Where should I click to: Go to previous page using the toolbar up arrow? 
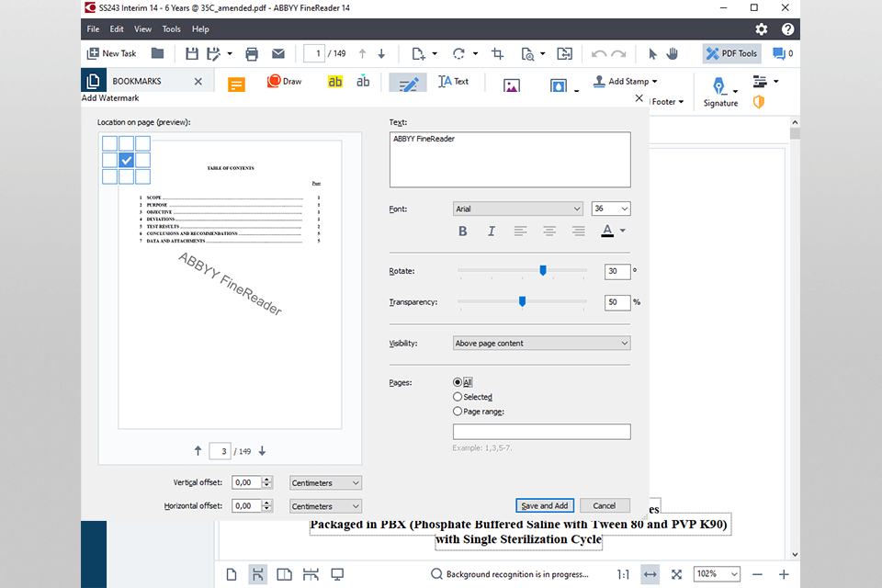click(362, 53)
